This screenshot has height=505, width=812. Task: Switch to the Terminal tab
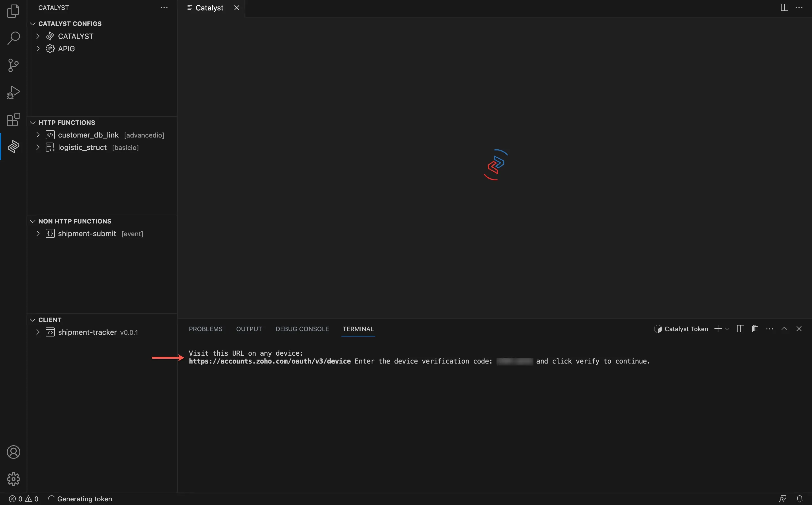(x=358, y=329)
